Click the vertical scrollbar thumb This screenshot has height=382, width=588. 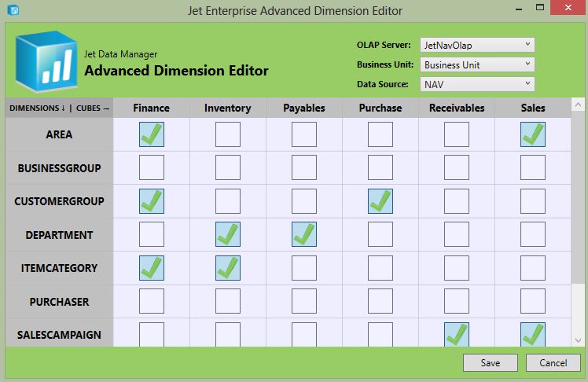click(578, 197)
